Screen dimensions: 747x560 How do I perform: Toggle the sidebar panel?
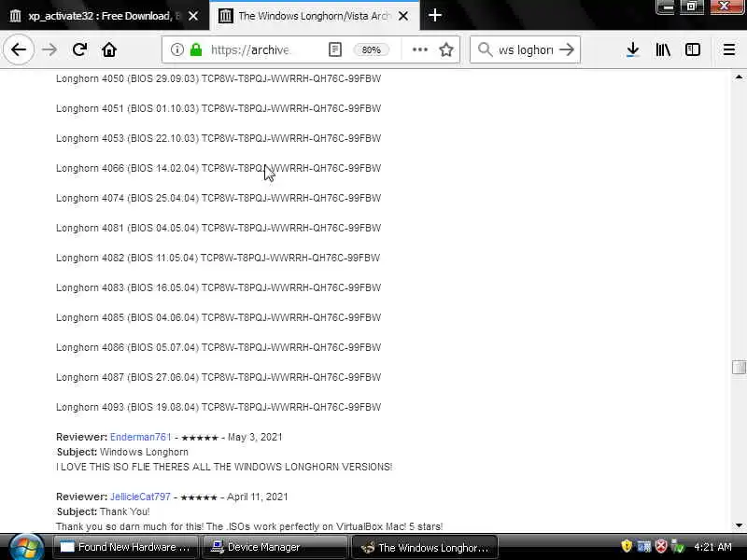(x=692, y=49)
